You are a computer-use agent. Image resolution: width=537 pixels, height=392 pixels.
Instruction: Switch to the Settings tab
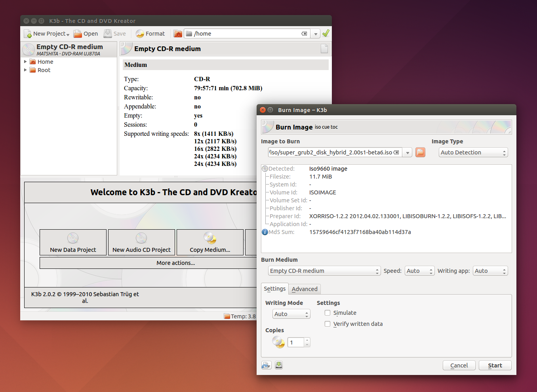point(274,289)
